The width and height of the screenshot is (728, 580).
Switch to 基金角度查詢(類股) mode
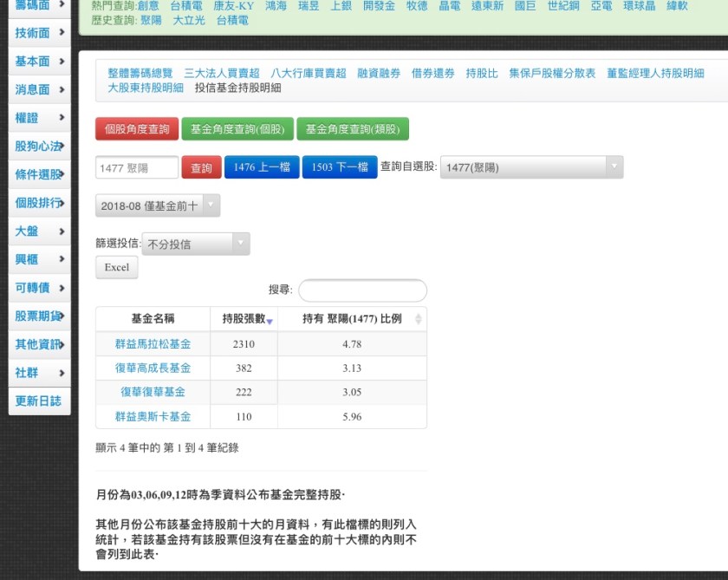(353, 129)
